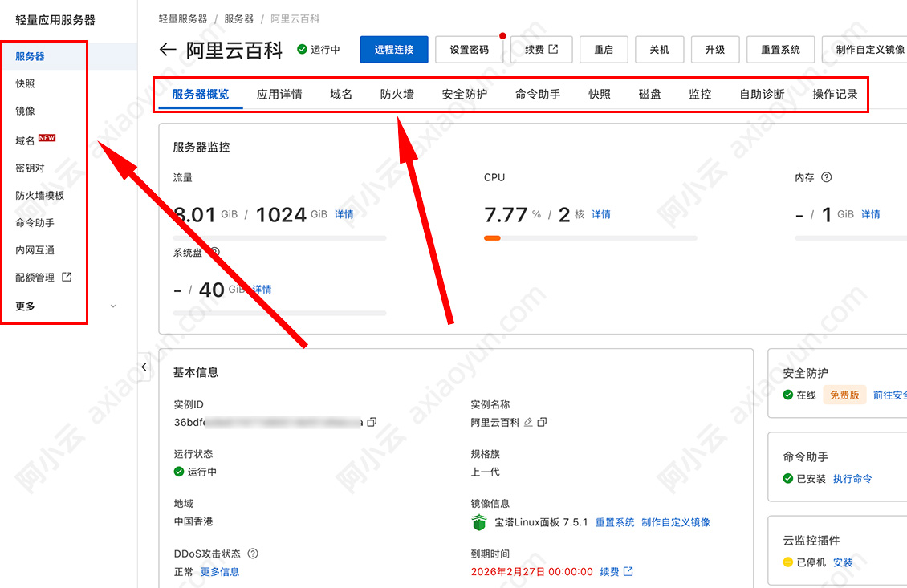
Task: Install 云监控插件 using the 安装 link
Action: pyautogui.click(x=843, y=562)
